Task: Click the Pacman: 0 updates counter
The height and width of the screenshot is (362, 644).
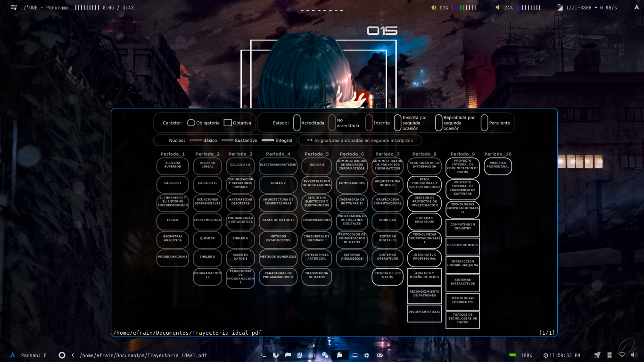Action: click(34, 355)
